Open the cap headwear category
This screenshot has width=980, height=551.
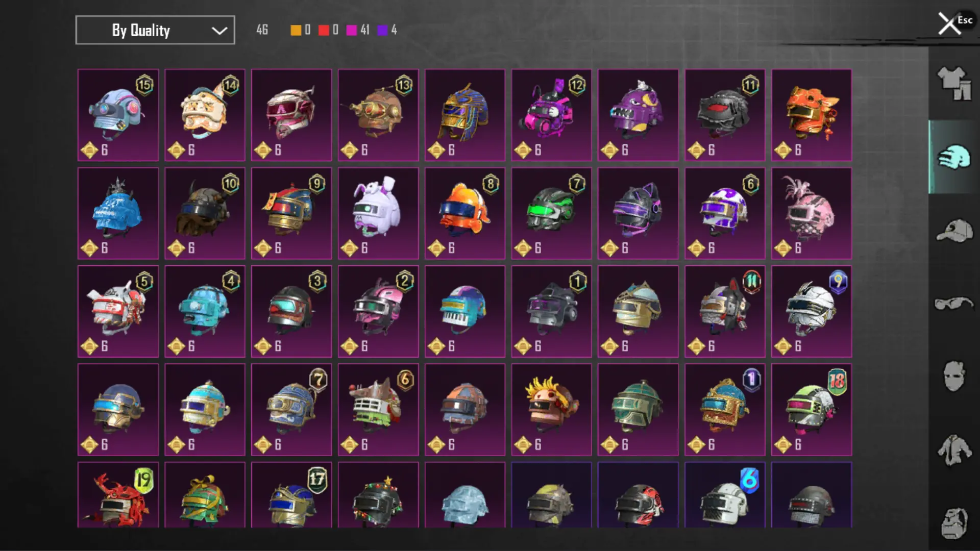(954, 231)
